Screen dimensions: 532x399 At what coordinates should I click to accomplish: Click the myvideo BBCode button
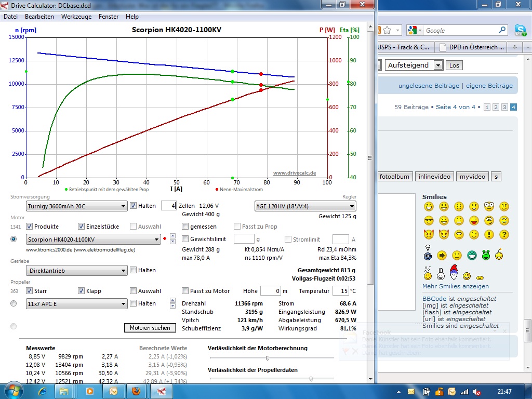click(x=472, y=177)
